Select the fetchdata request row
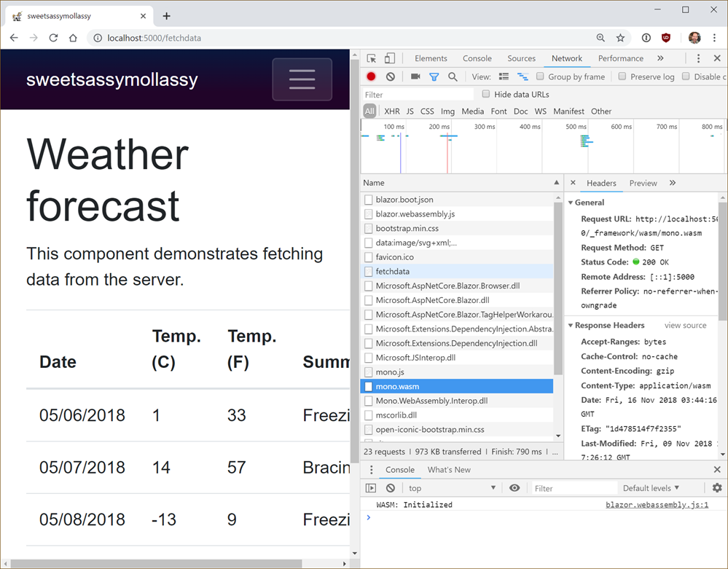Image resolution: width=728 pixels, height=569 pixels. point(457,272)
